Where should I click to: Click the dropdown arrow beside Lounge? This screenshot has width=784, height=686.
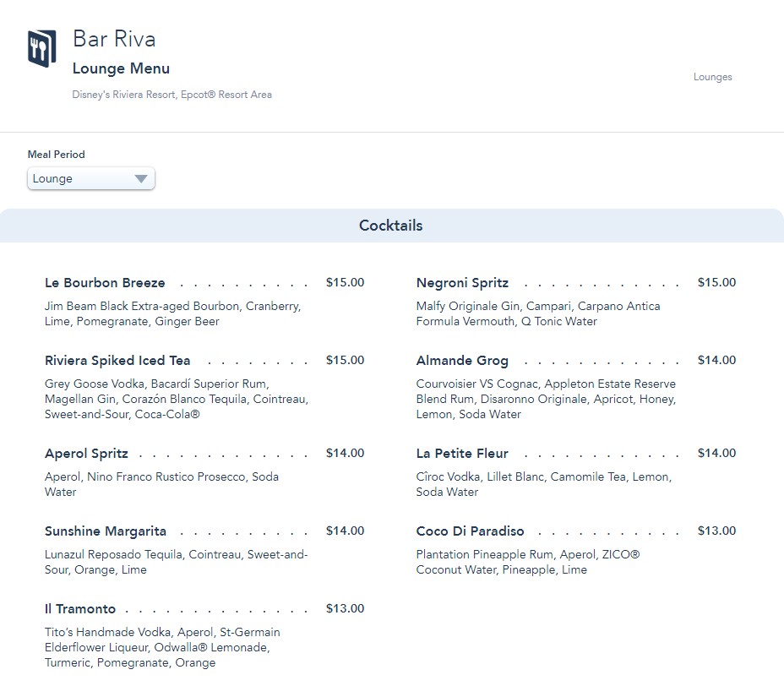point(141,179)
